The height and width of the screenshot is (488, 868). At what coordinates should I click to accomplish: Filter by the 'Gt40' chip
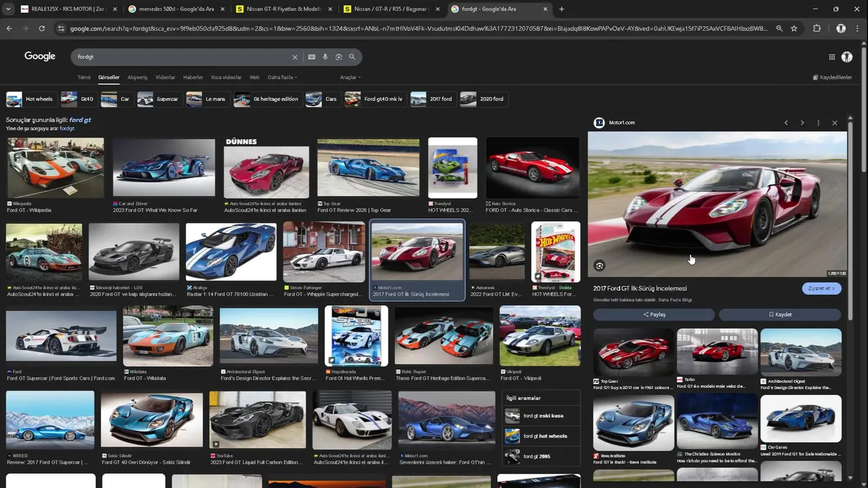78,99
